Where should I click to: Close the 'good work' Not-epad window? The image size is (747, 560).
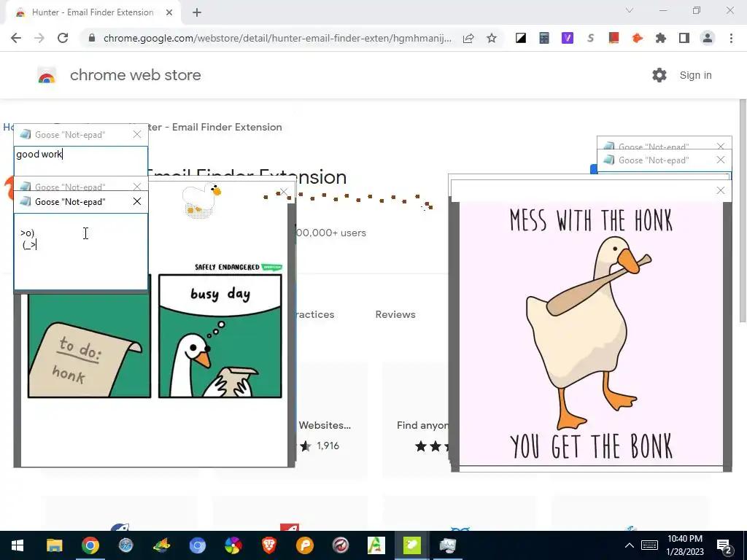click(137, 135)
